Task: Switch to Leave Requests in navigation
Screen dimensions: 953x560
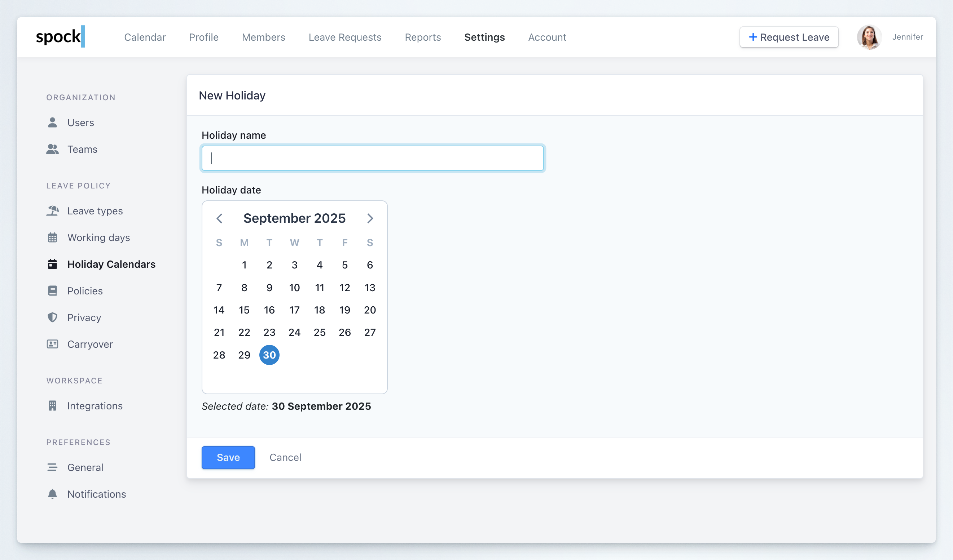Action: [344, 37]
